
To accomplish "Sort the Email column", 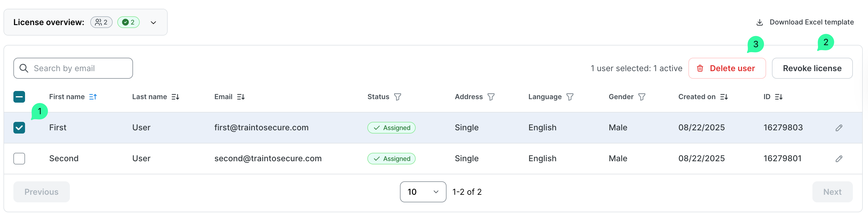I will [241, 97].
